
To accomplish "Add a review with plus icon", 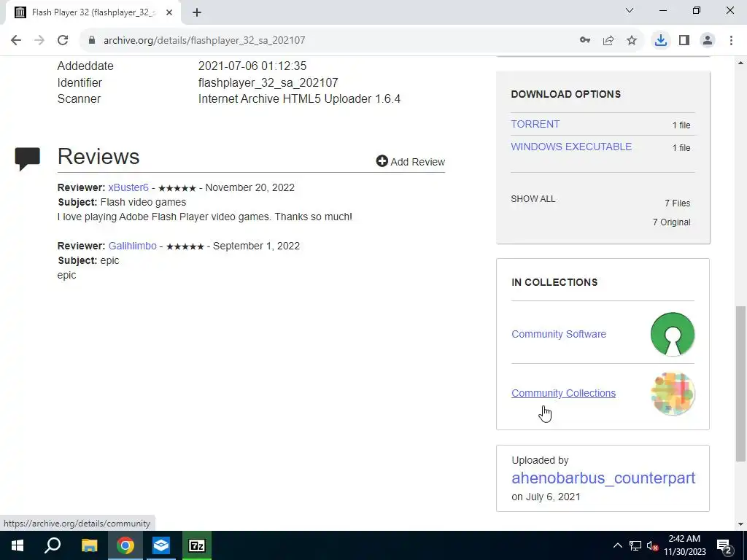I will click(x=410, y=161).
